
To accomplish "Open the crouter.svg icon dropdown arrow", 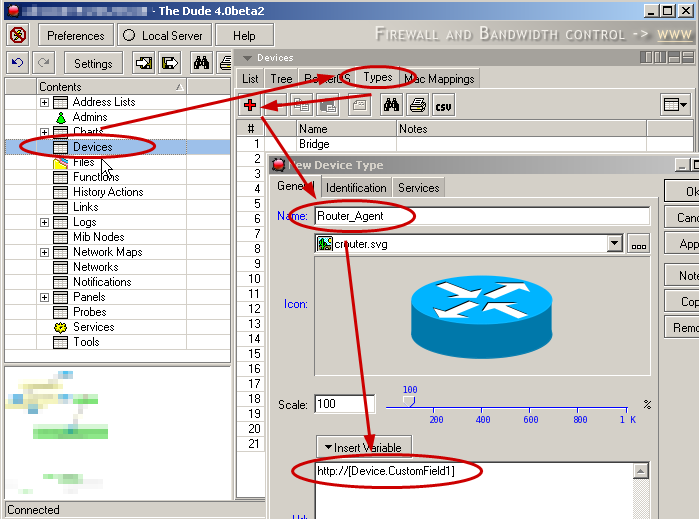I will point(614,243).
